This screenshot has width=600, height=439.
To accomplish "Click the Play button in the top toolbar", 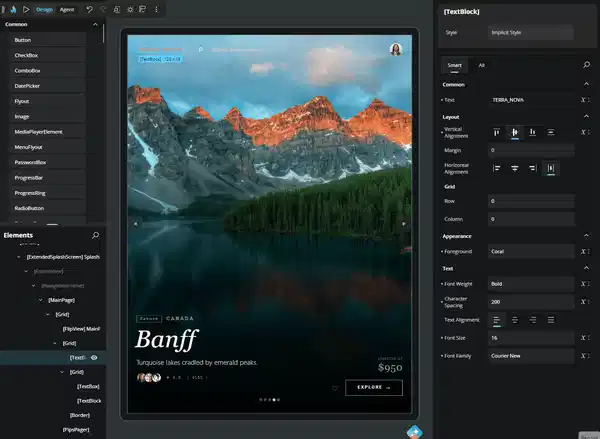I will (x=25, y=9).
